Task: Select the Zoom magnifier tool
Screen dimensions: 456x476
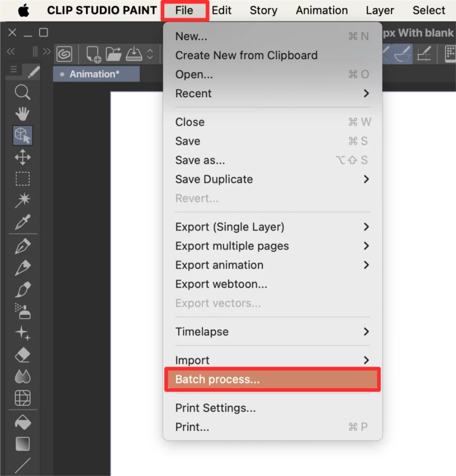Action: [x=22, y=93]
